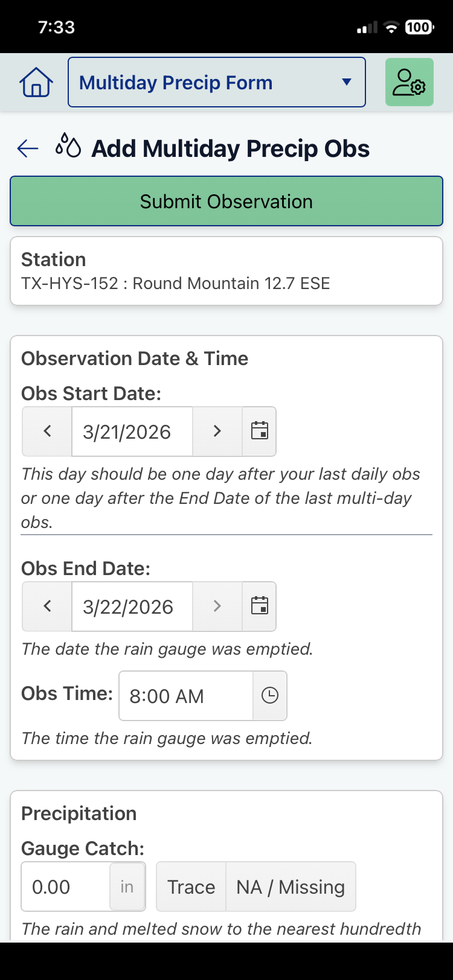
Task: Go to the previous Obs End Date
Action: click(x=47, y=606)
